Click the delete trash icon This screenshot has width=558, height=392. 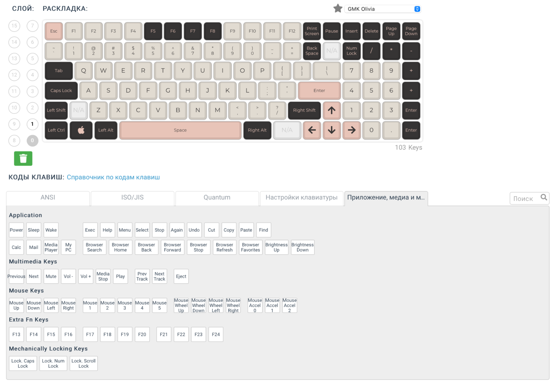(x=23, y=158)
